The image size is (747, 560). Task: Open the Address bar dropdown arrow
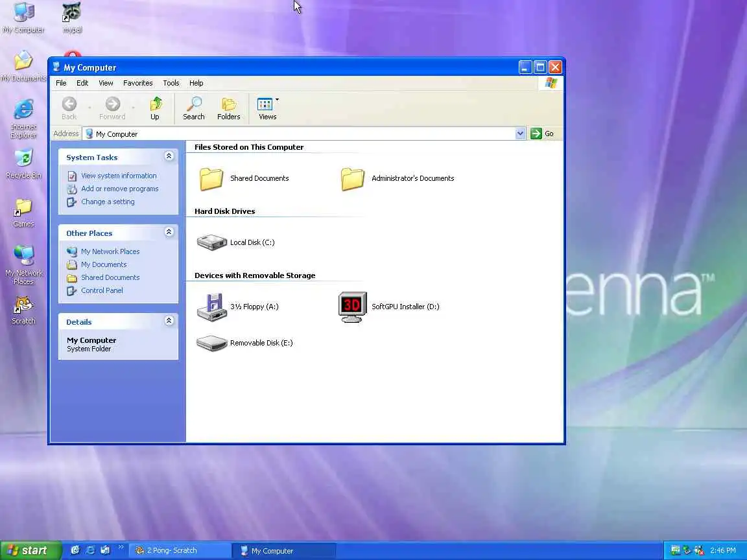(x=520, y=134)
